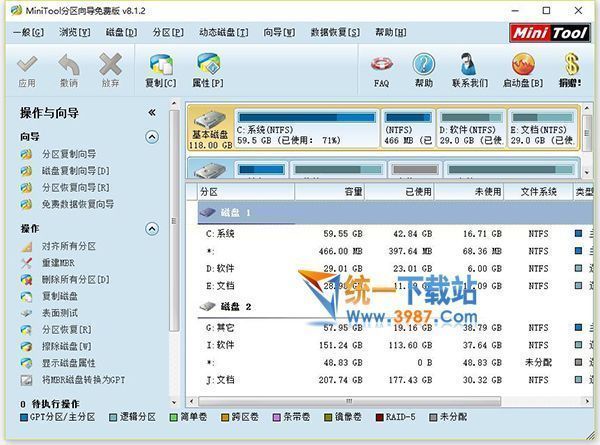Select E:文档 partition block in disk map
The width and height of the screenshot is (600, 445).
[x=542, y=128]
